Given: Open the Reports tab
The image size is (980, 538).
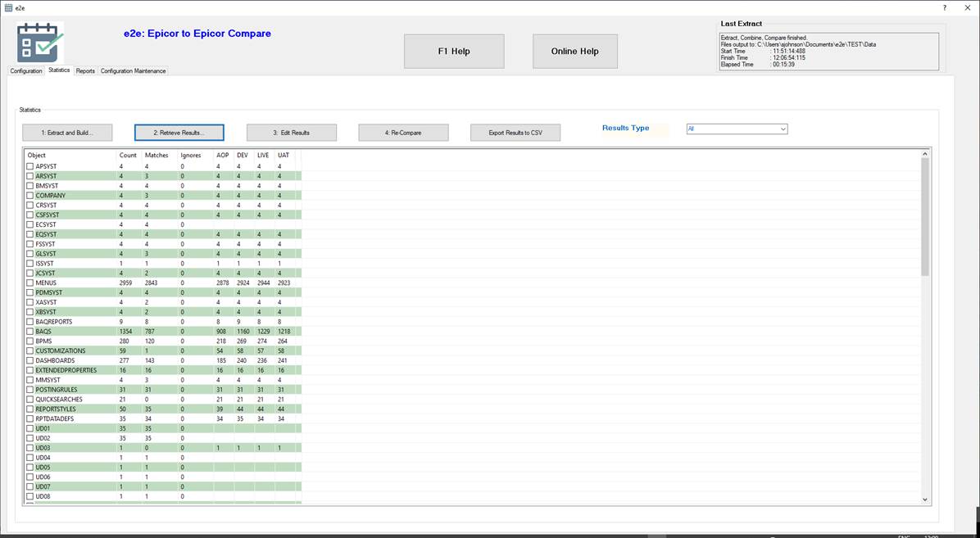Looking at the screenshot, I should point(85,71).
